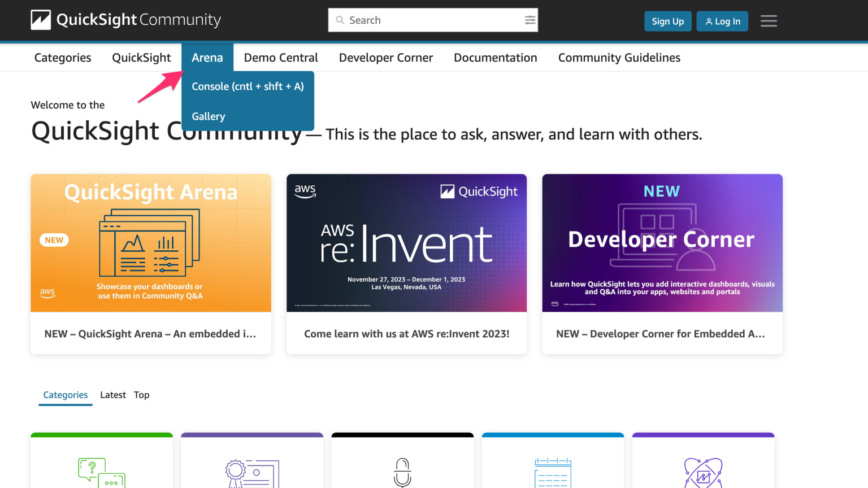Open the QuickSight Arena banner
Image resolution: width=868 pixels, height=488 pixels.
point(150,243)
